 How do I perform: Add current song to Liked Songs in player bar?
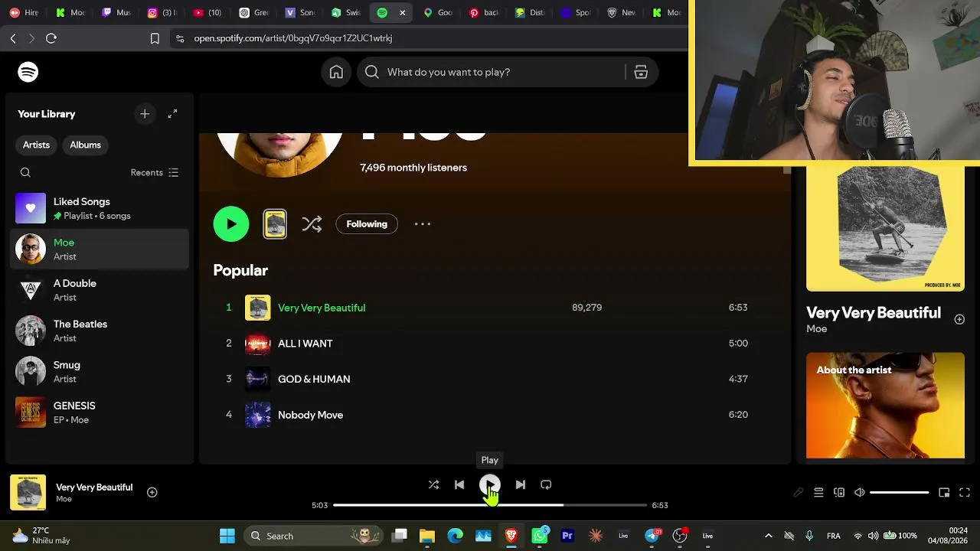(x=152, y=492)
